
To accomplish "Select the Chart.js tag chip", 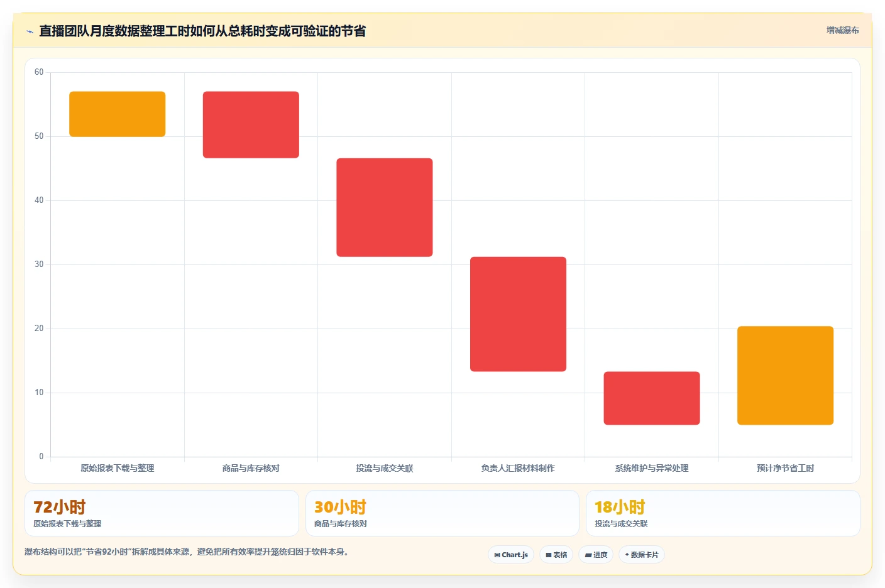I will coord(511,555).
